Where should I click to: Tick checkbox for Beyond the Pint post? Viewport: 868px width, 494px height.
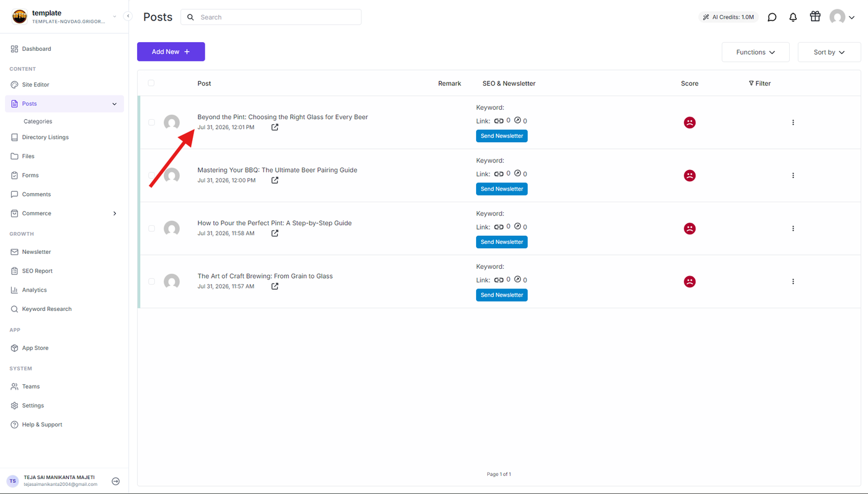click(x=151, y=122)
